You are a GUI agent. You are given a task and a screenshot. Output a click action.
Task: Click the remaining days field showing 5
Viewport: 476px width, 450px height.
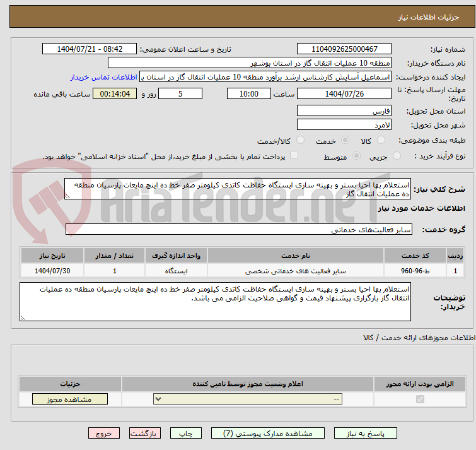coord(180,93)
